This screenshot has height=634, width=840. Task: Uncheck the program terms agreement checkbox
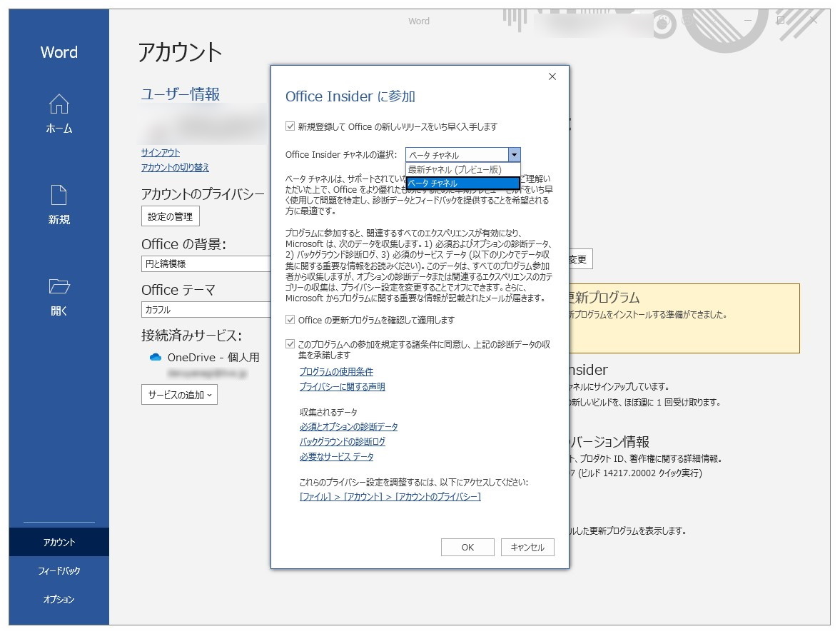288,343
